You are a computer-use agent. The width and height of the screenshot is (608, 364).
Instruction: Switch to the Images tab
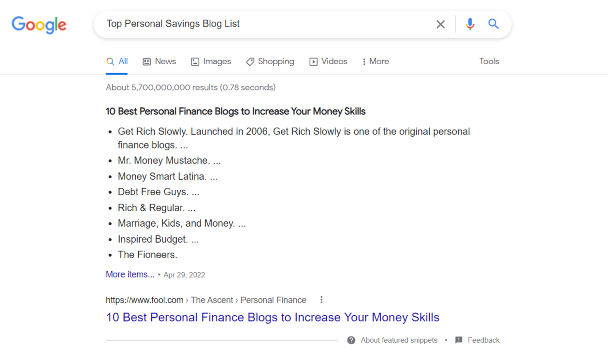pos(211,61)
